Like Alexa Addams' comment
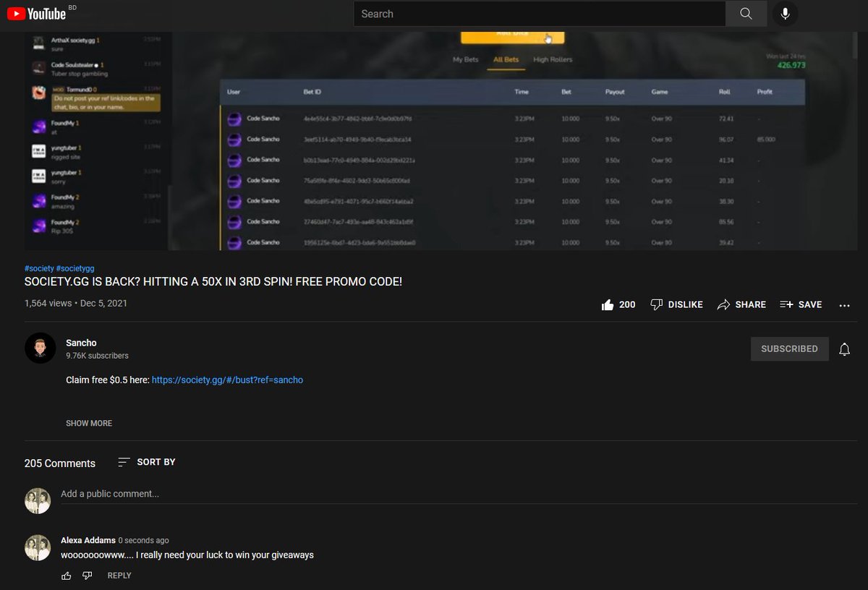868x590 pixels. pyautogui.click(x=67, y=576)
